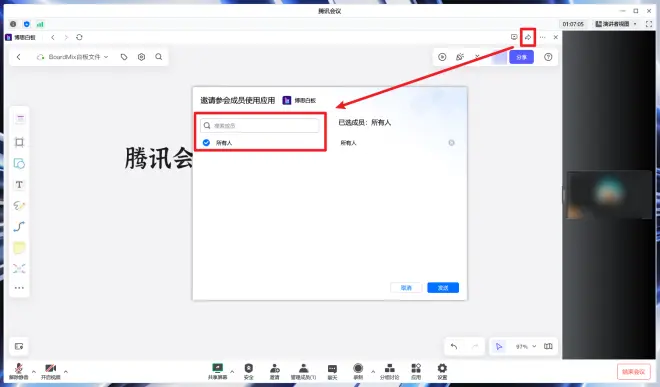Open the help question mark icon
This screenshot has height=387, width=660.
[548, 57]
